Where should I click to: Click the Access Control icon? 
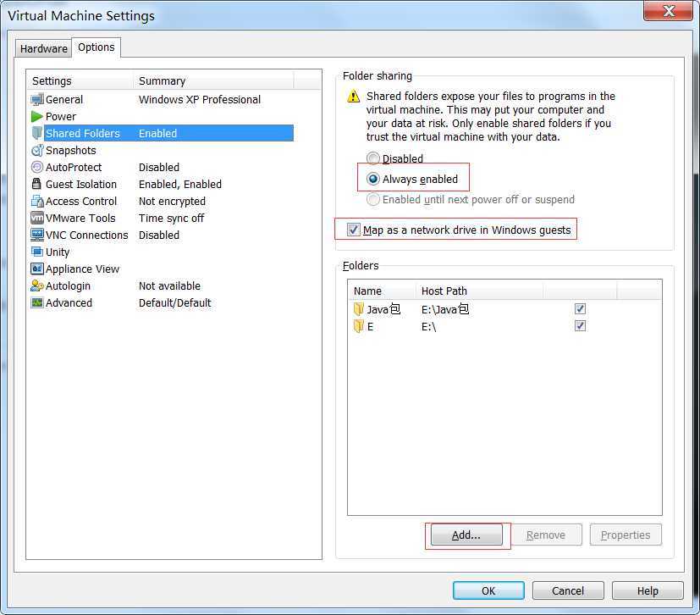pyautogui.click(x=37, y=201)
